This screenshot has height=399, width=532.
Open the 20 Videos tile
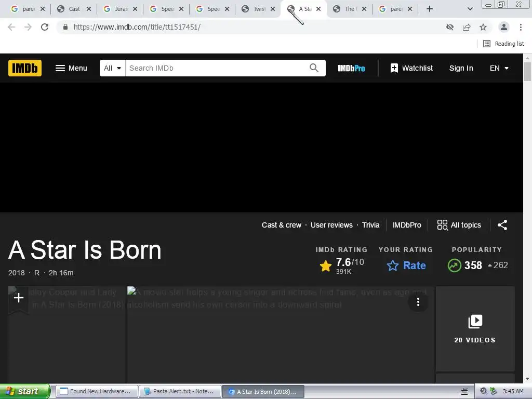pos(475,329)
